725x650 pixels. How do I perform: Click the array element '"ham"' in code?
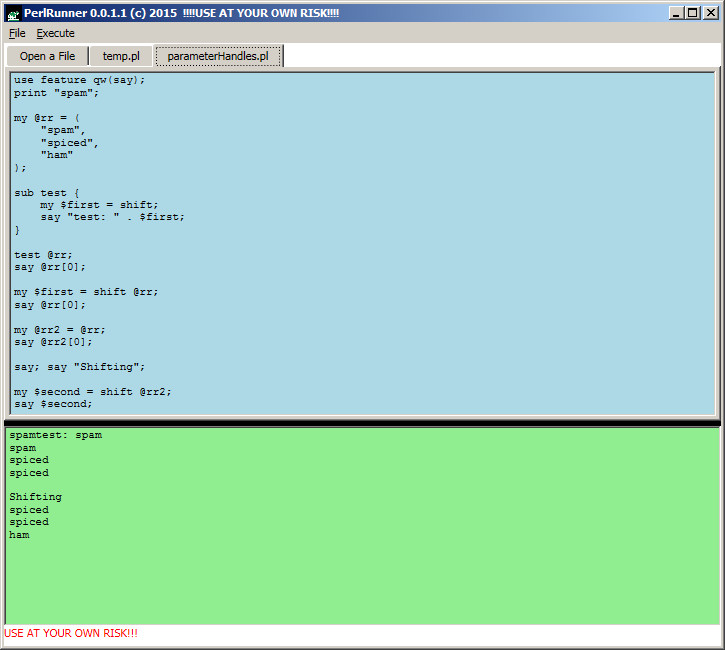pos(56,155)
